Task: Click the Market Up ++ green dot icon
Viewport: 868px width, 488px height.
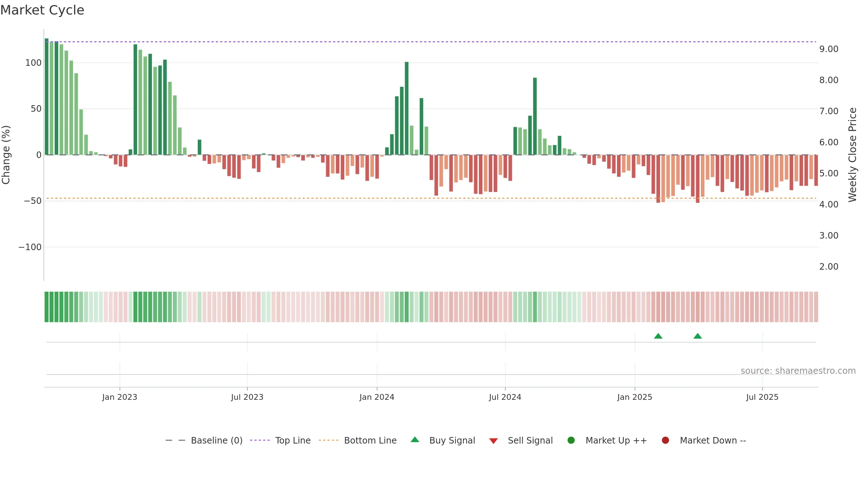Action: (x=571, y=440)
